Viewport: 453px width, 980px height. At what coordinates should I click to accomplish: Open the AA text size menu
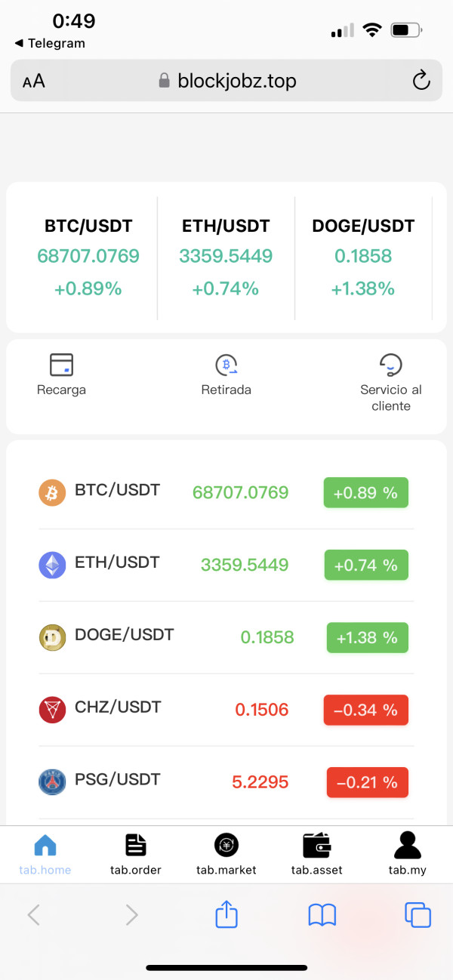coord(34,82)
